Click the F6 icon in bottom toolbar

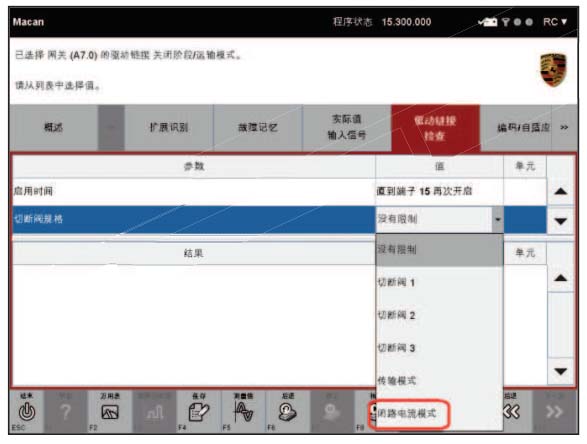[x=288, y=411]
